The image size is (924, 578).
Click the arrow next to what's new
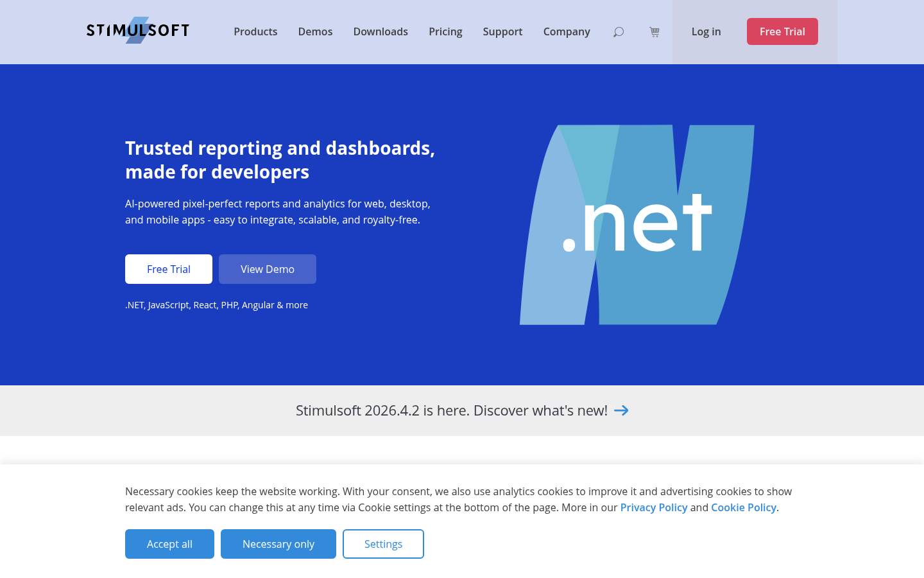click(x=621, y=410)
